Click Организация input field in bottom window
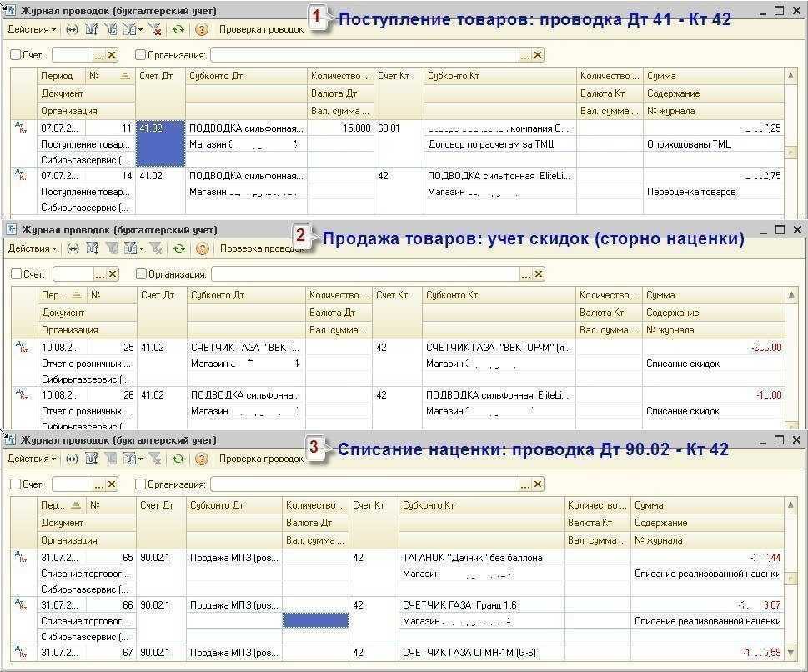Screen dimensions: 808x672 (x=365, y=484)
